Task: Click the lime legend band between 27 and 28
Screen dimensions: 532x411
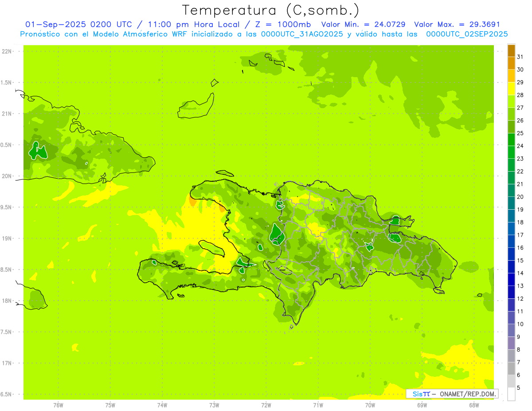Action: point(511,102)
